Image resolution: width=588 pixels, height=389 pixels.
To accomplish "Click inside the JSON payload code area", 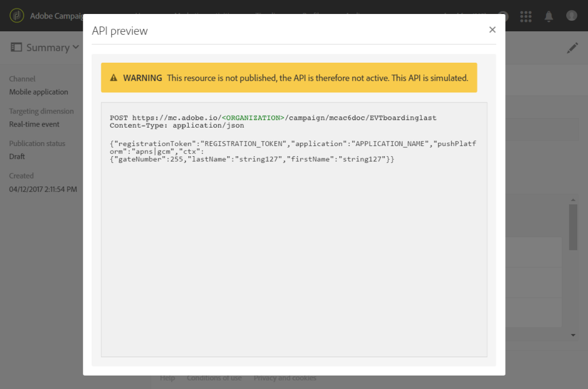I will click(294, 229).
